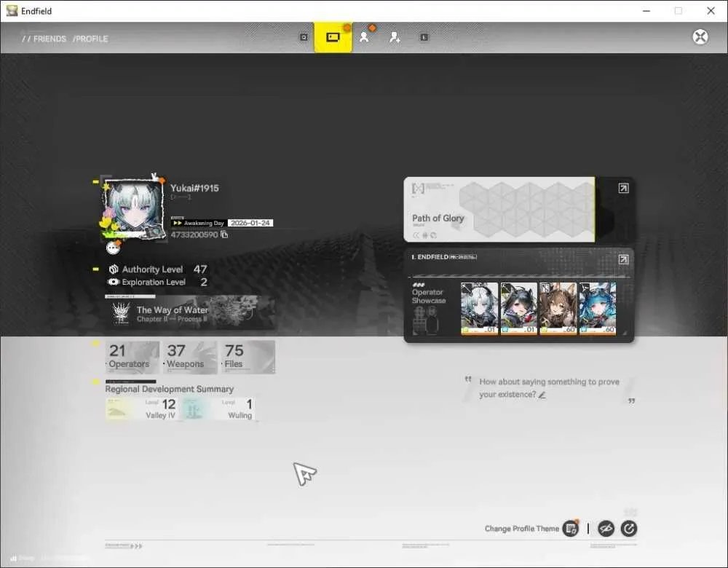Screen dimensions: 728x568
Task: Select the Valley IV level 12 region card
Action: (x=141, y=409)
